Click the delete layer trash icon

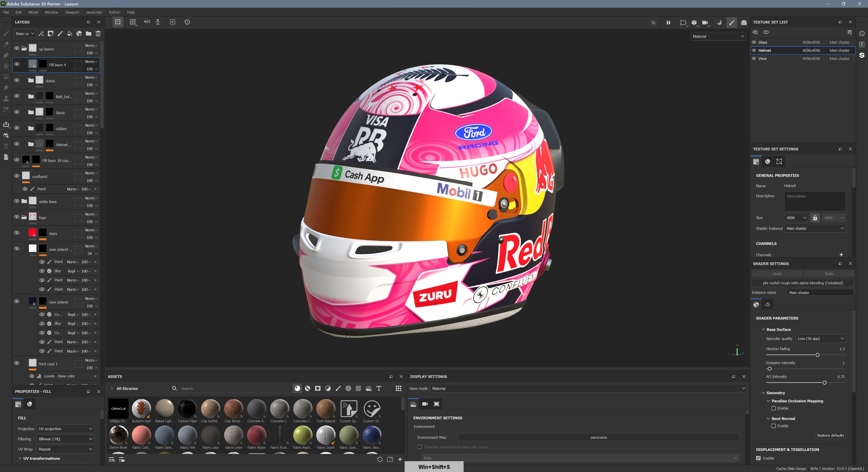click(x=98, y=34)
